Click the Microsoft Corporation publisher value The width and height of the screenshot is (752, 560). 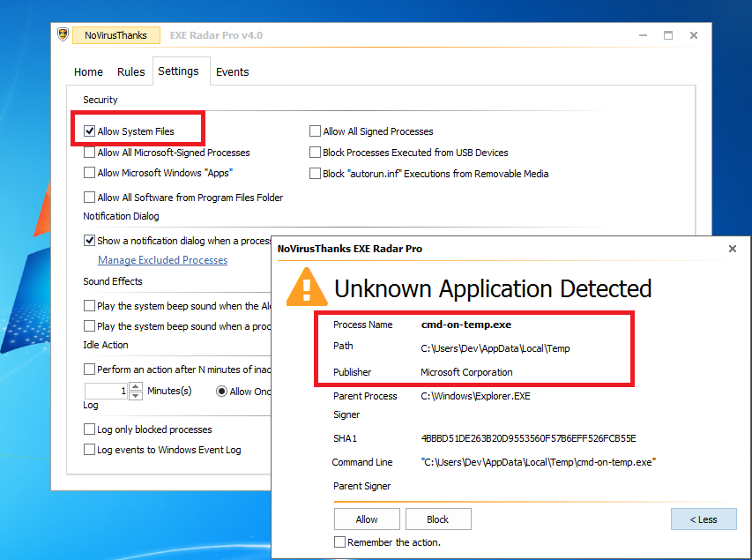pos(466,372)
